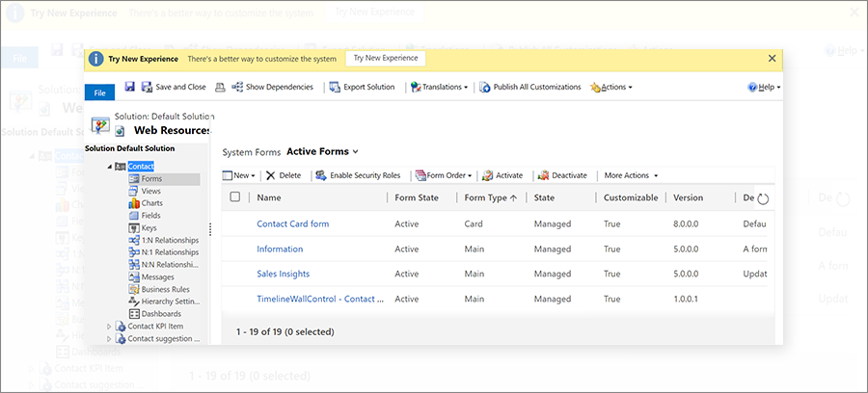Open the Actions dropdown menu
This screenshot has height=393, width=868.
(x=611, y=87)
